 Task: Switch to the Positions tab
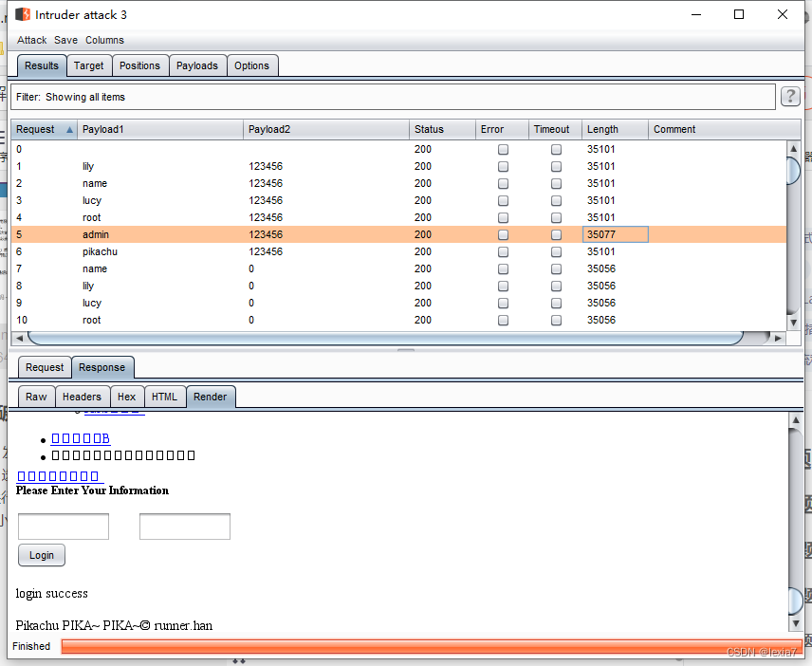pyautogui.click(x=139, y=65)
